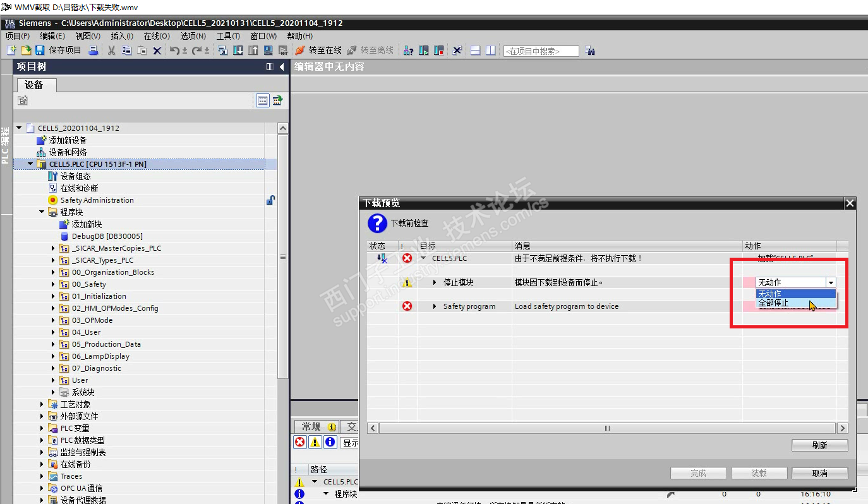Click the dialog's horizontal scrollbar right arrow

pyautogui.click(x=842, y=428)
